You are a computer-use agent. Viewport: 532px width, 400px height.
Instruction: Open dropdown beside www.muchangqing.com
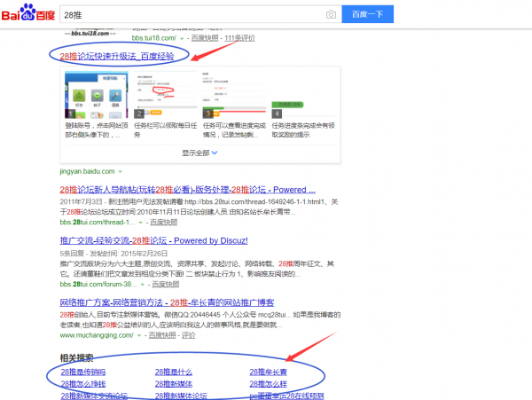[139, 335]
